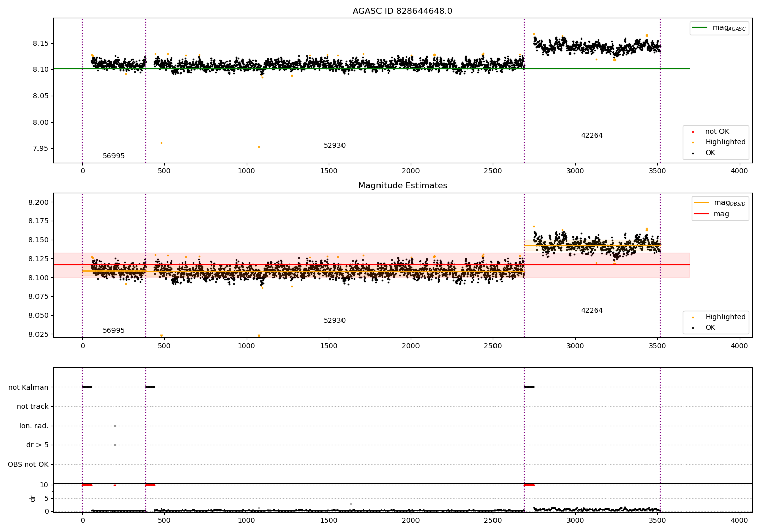This screenshot has height=532, width=760.
Task: Click the 'OBS not OK' axis label
Action: point(28,465)
